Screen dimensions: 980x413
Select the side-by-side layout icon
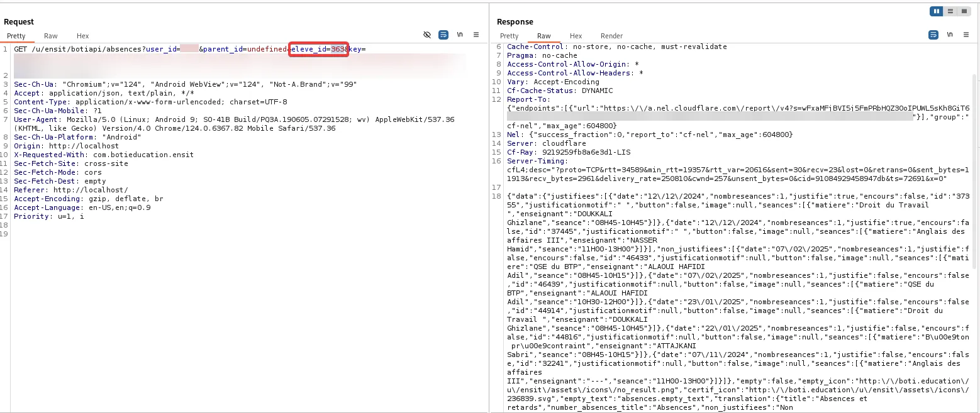[937, 11]
